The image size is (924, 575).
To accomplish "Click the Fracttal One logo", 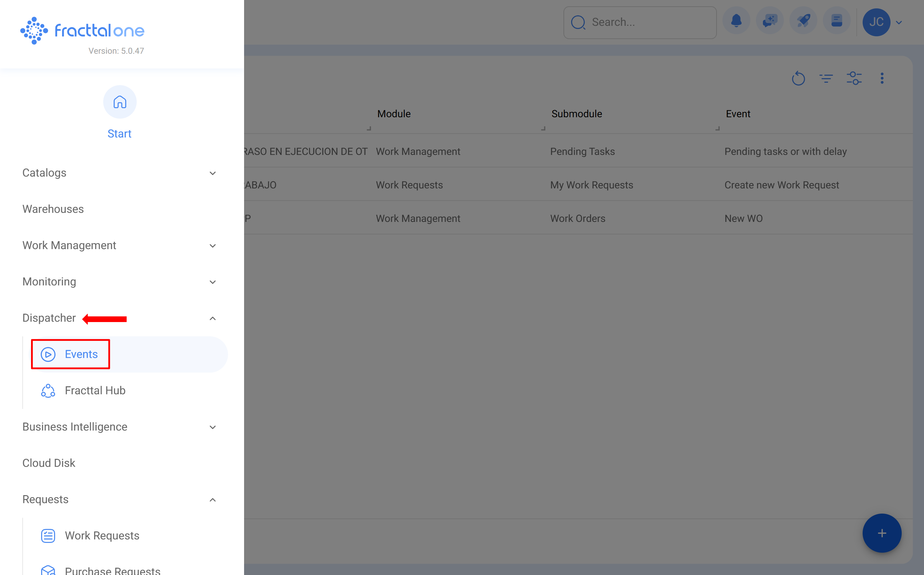I will (82, 30).
